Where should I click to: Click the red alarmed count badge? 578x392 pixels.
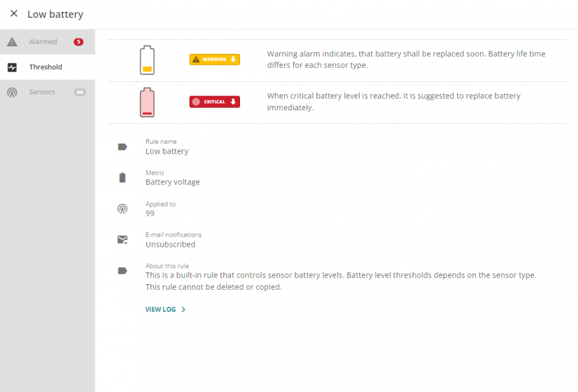point(78,42)
